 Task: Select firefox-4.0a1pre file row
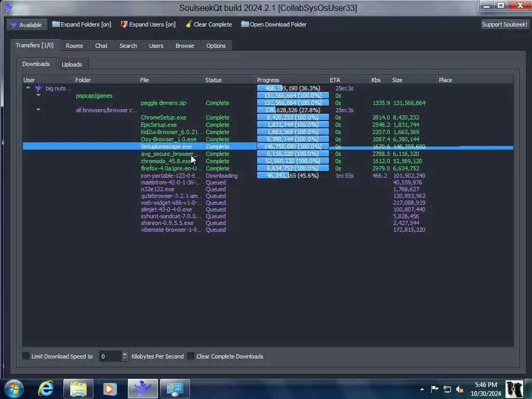(x=268, y=168)
